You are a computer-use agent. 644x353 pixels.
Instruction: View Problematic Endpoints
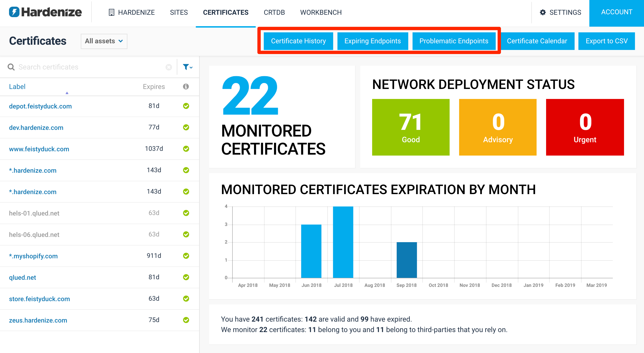(454, 41)
